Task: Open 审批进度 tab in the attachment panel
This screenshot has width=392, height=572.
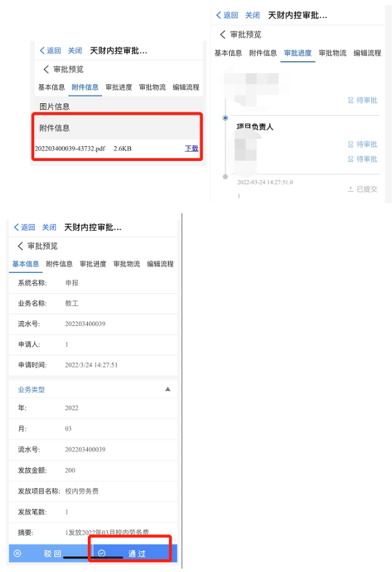Action: tap(119, 87)
